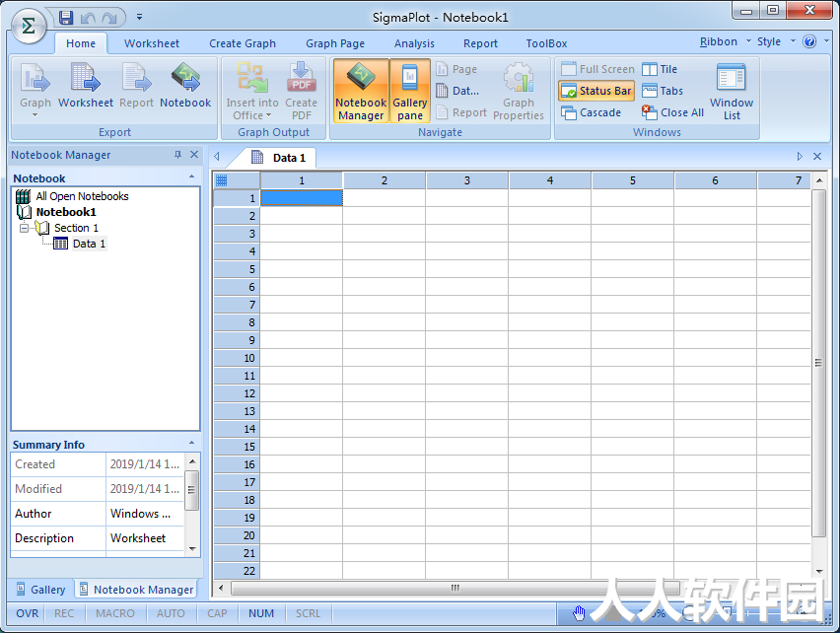Toggle the Status Bar option
The image size is (840, 633).
coord(596,91)
